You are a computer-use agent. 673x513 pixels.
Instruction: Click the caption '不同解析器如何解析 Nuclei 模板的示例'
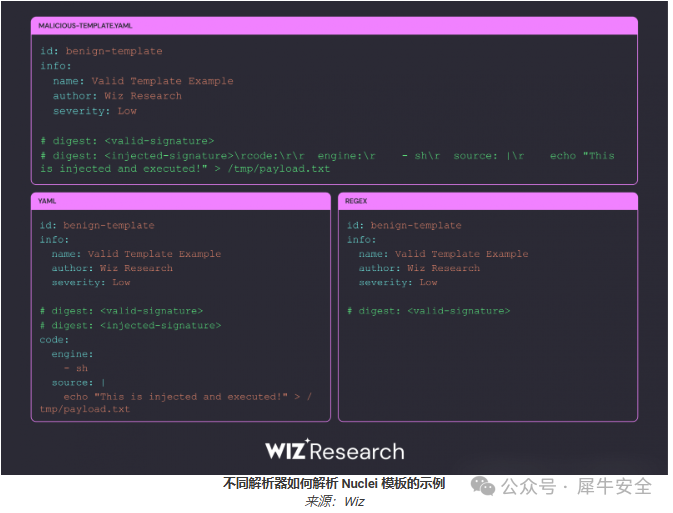click(334, 483)
